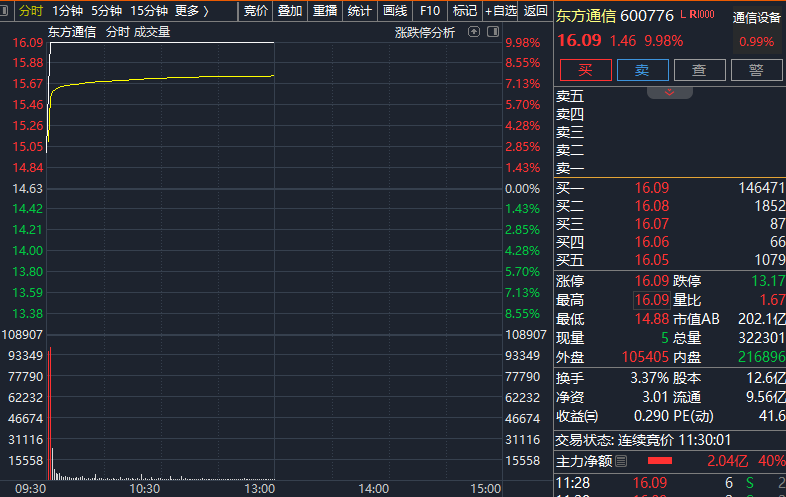786x497 pixels.
Task: Open the 通信设备 sector box
Action: pos(757,18)
